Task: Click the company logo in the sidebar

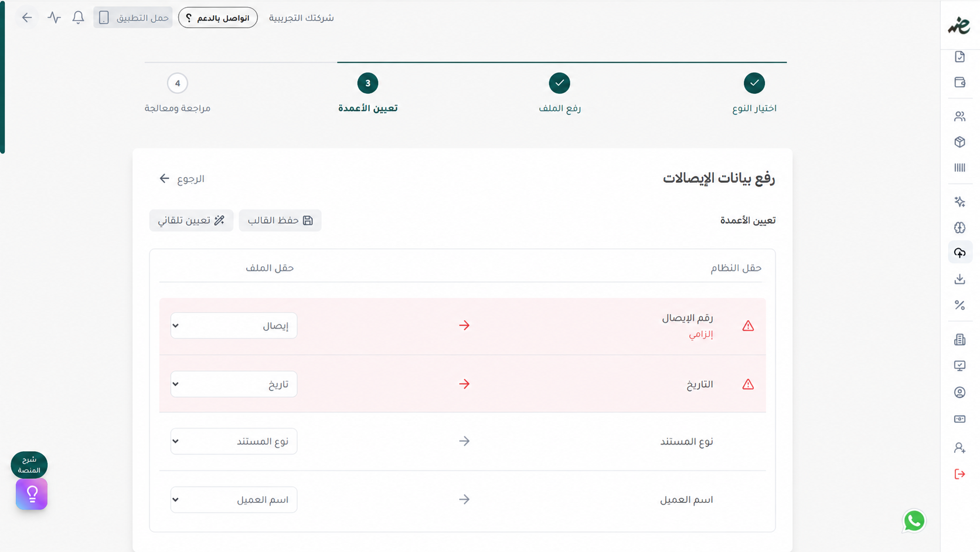Action: pyautogui.click(x=959, y=25)
